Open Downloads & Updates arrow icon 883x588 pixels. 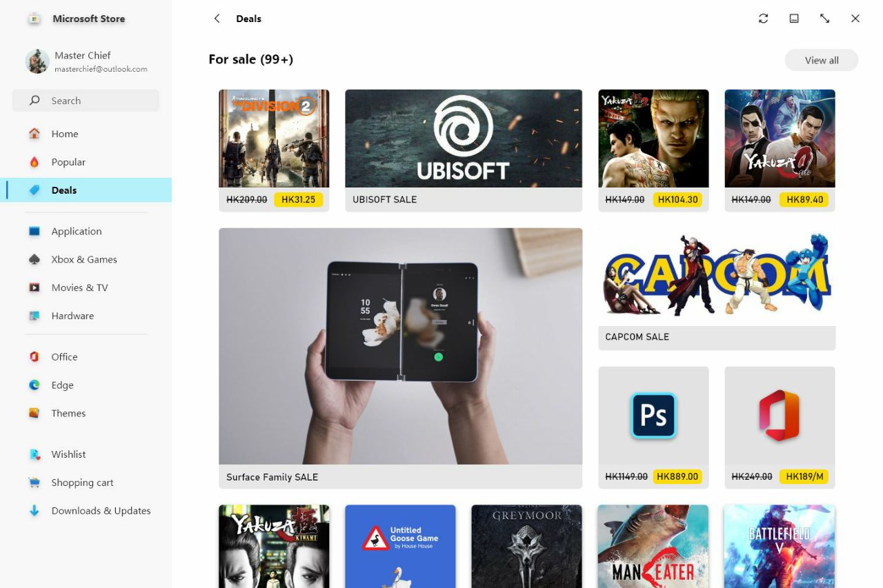[x=34, y=511]
